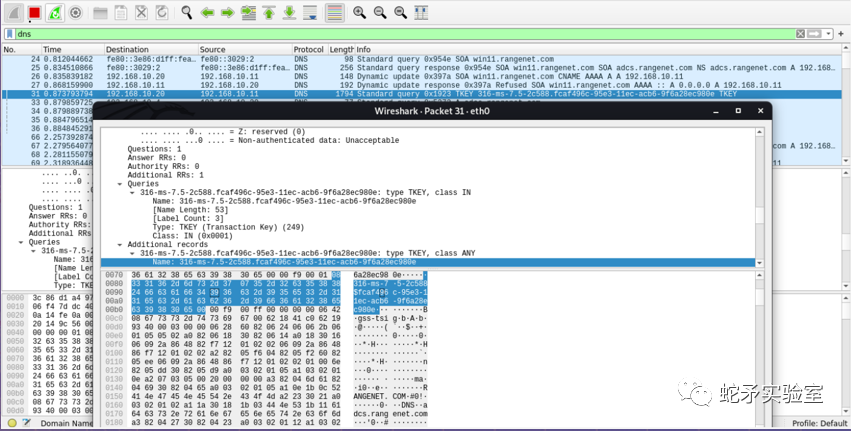Collapse the type TKEY class IN query entry

(x=132, y=193)
